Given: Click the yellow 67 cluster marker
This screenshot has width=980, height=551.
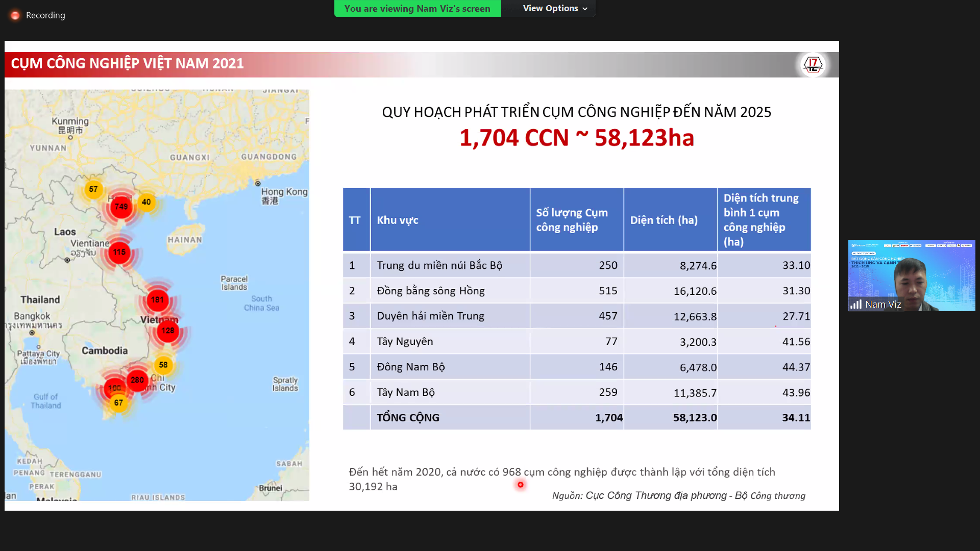Looking at the screenshot, I should coord(118,403).
